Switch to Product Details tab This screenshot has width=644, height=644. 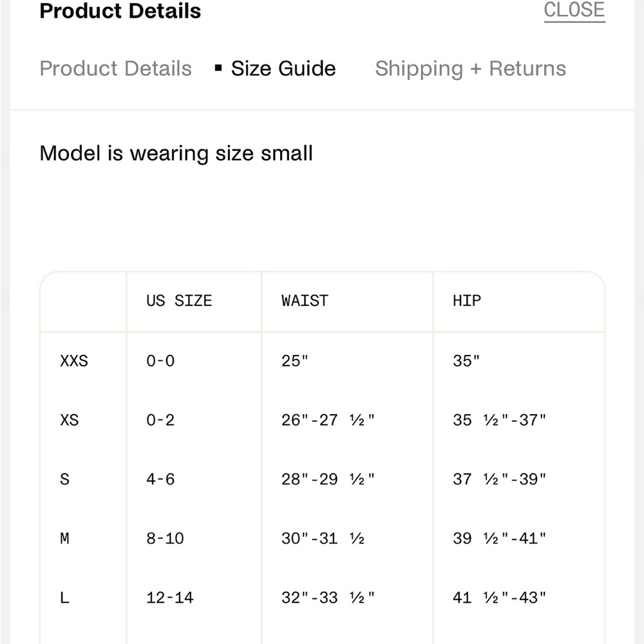pyautogui.click(x=115, y=68)
